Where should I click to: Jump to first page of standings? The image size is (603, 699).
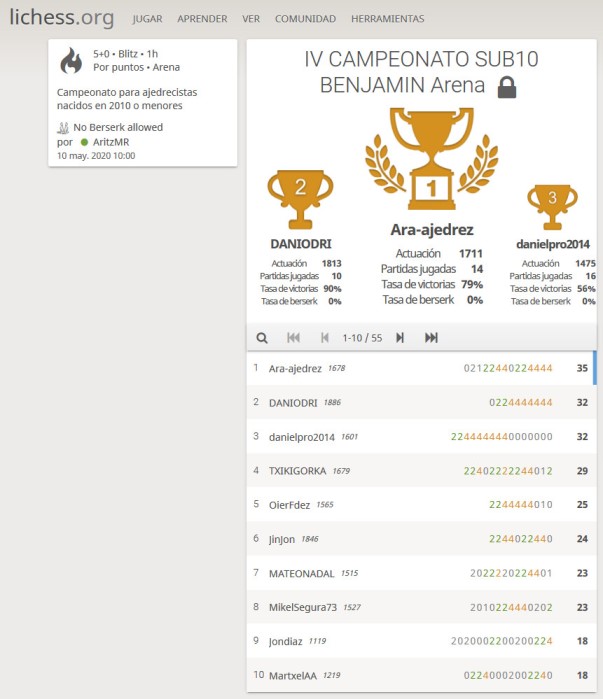tap(294, 338)
